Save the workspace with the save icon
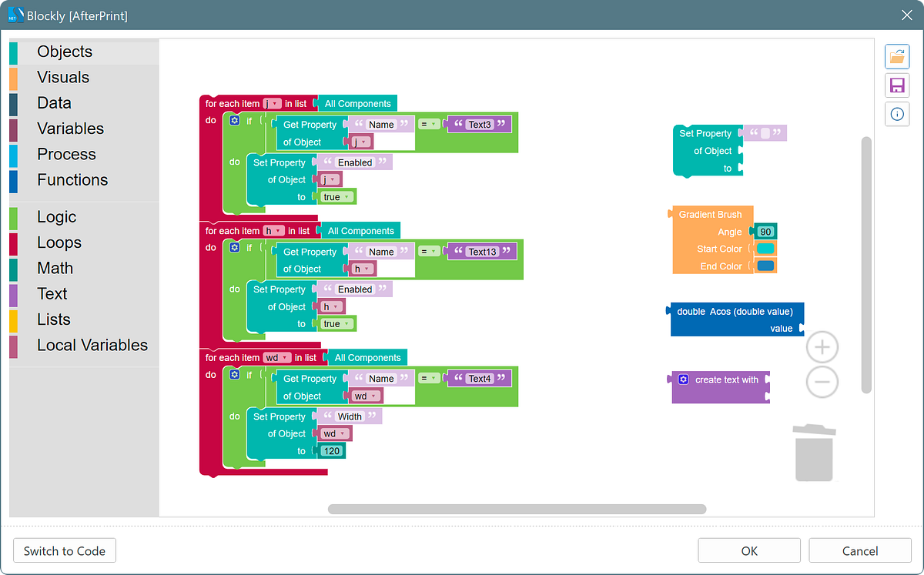 click(x=897, y=85)
